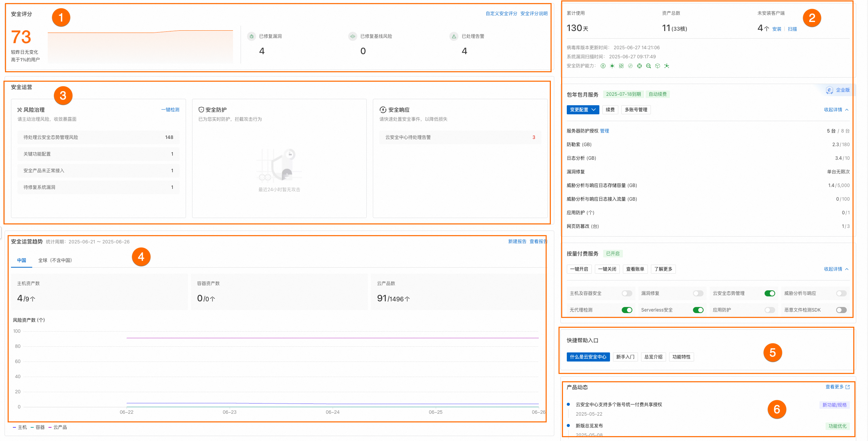The width and height of the screenshot is (868, 441).
Task: Enable the 主机及容器安全 toggle
Action: pyautogui.click(x=627, y=293)
